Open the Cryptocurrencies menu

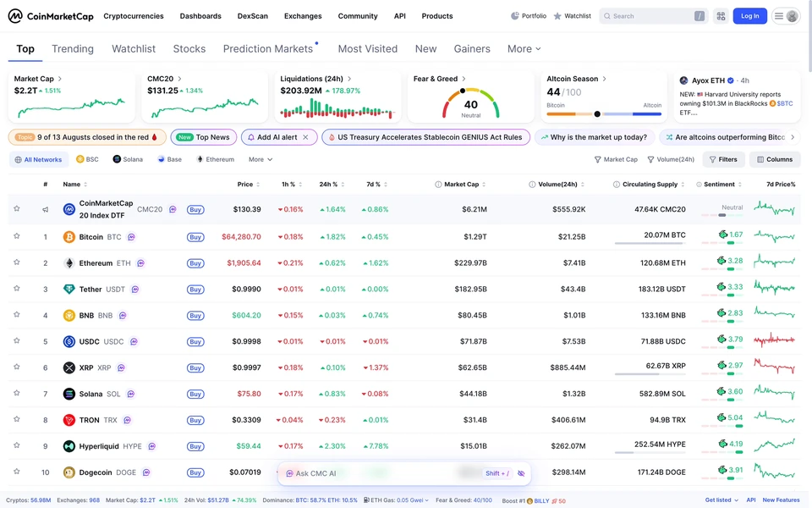coord(134,16)
